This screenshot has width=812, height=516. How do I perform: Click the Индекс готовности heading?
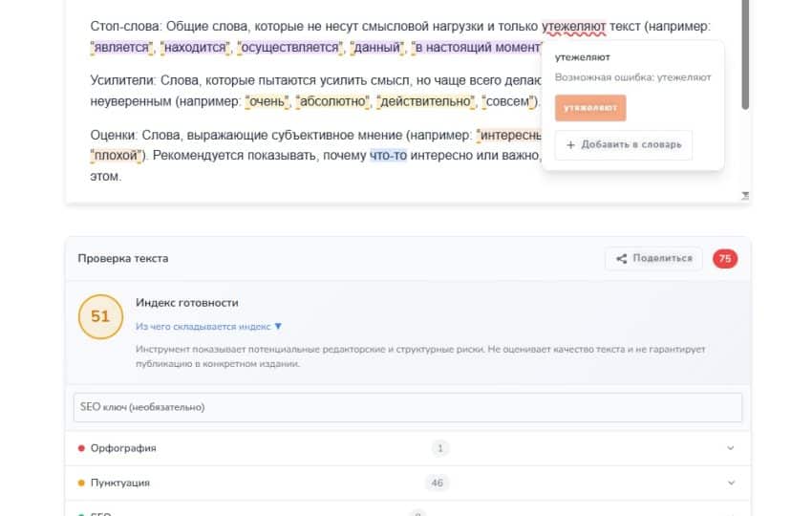point(187,303)
